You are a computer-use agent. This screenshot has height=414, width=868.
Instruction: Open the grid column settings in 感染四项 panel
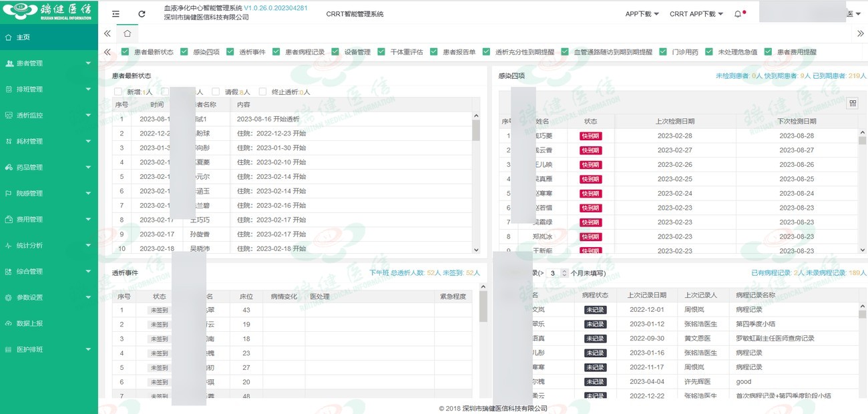853,103
